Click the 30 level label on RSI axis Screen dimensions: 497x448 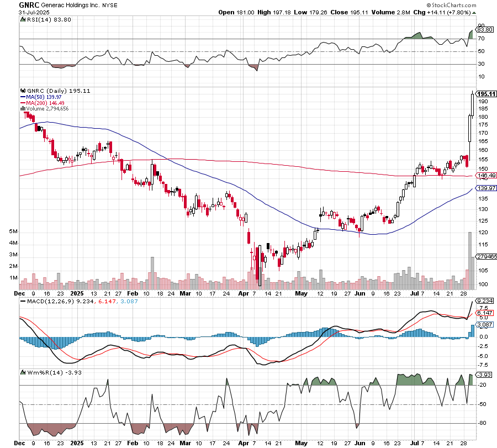481,64
